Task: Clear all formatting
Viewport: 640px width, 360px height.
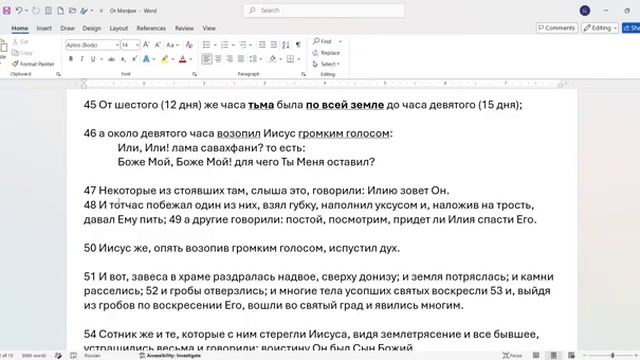Action: click(189, 44)
